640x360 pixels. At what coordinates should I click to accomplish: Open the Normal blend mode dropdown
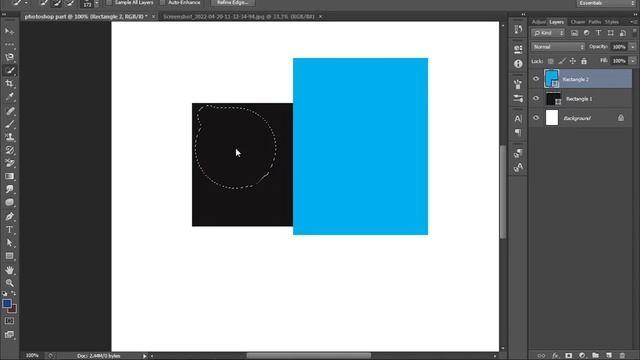point(558,47)
